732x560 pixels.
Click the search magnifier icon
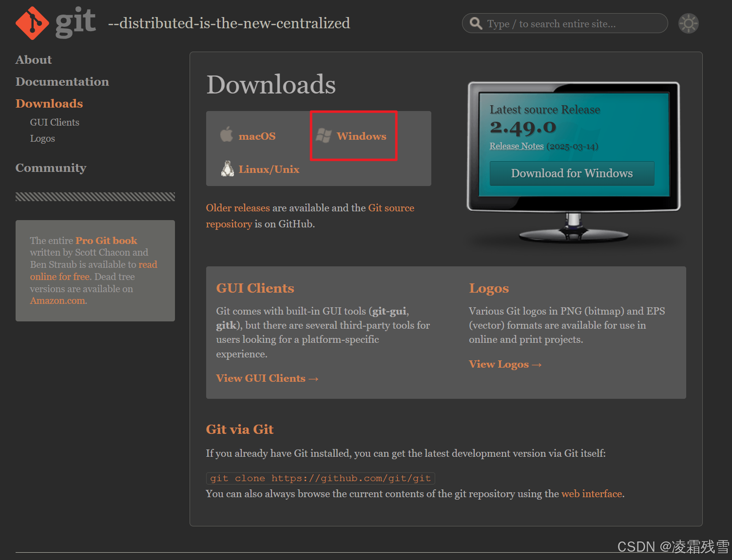point(476,23)
